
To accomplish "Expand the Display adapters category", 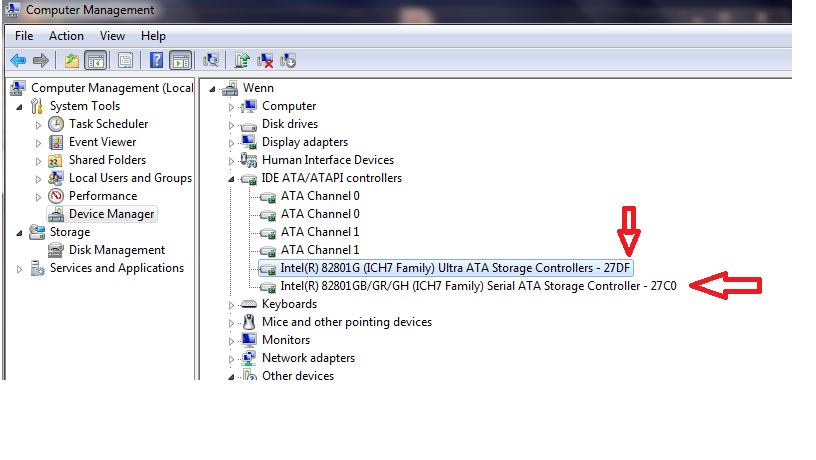I will tap(231, 143).
